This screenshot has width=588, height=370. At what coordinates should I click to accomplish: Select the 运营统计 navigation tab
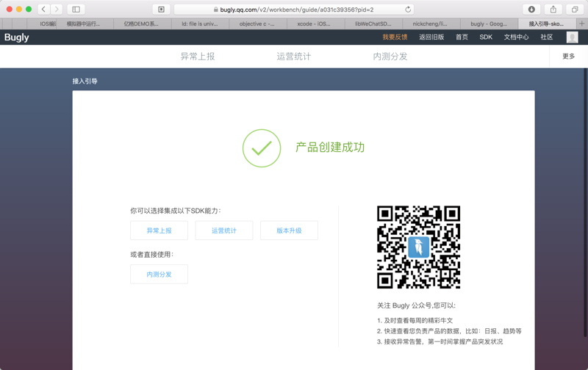coord(293,57)
